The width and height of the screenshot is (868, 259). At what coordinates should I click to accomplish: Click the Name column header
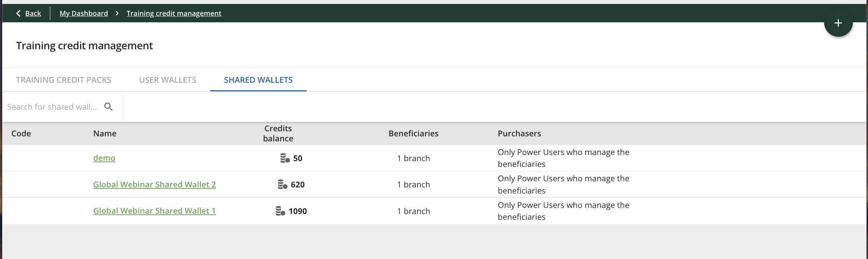tap(104, 133)
